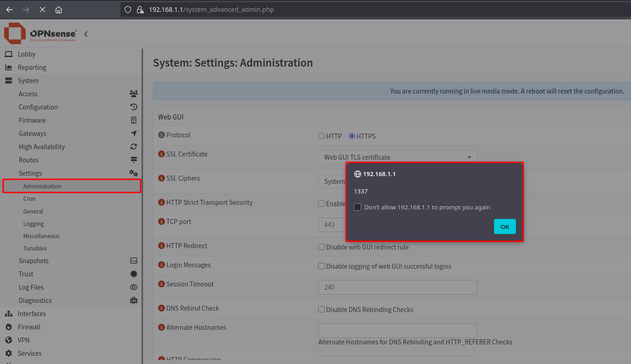Click the padlock site info icon
Screen dimensions: 631x364
click(140, 9)
